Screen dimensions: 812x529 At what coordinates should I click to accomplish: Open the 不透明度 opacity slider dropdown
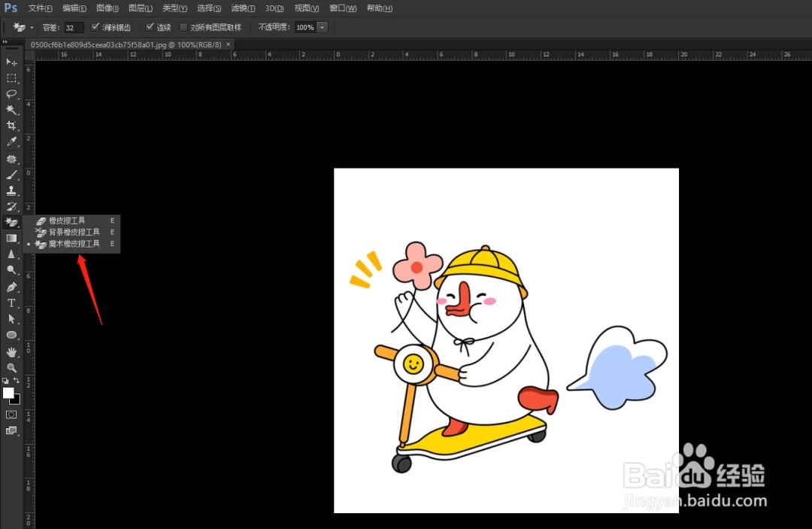[322, 27]
